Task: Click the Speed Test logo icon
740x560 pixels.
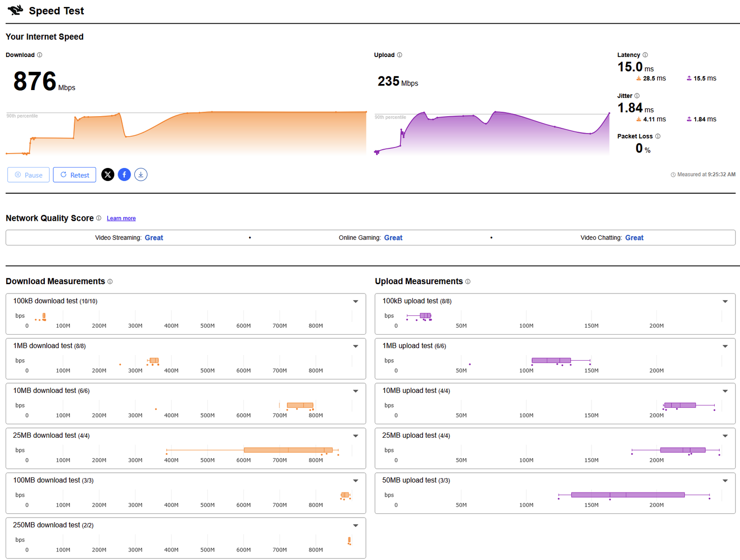Action: [15, 10]
